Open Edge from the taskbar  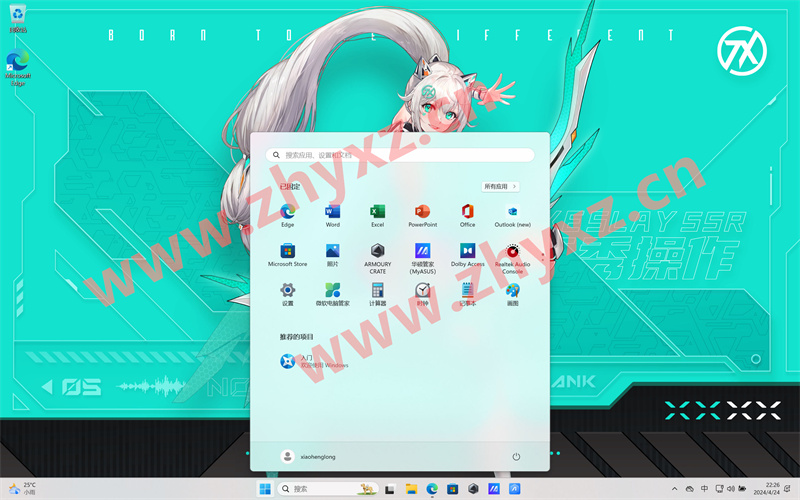click(432, 489)
